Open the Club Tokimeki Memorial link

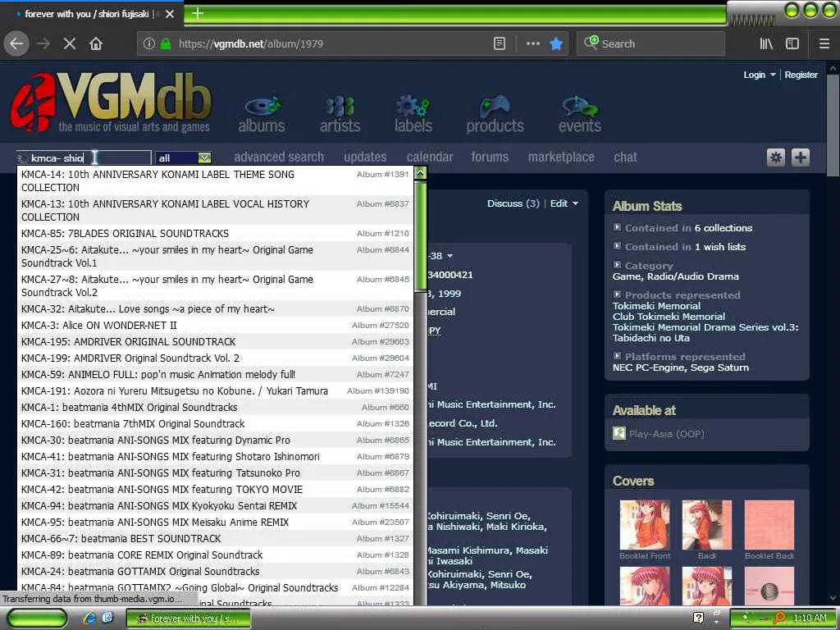(x=669, y=317)
